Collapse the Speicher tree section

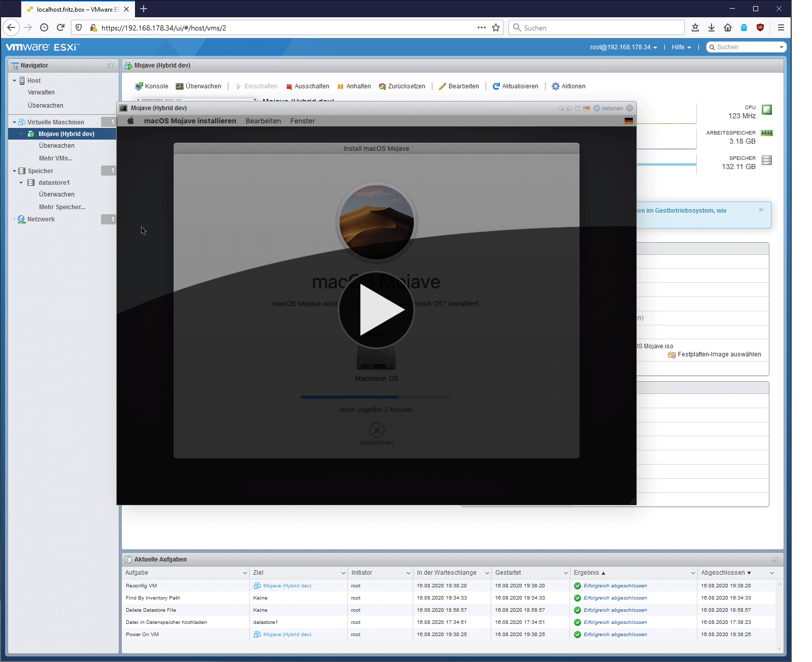[x=14, y=171]
